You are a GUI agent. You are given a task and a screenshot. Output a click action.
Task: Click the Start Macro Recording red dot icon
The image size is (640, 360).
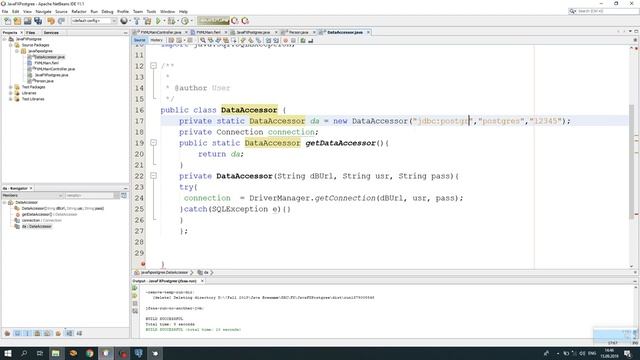tap(285, 40)
